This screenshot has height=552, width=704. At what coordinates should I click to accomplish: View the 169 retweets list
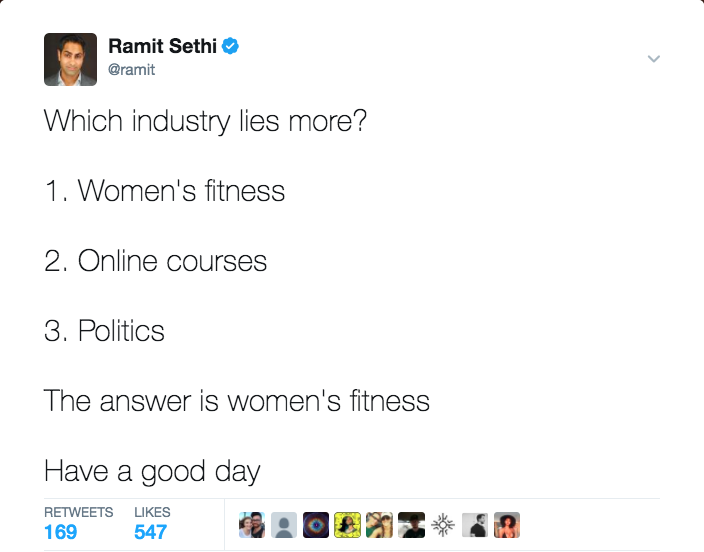click(79, 524)
